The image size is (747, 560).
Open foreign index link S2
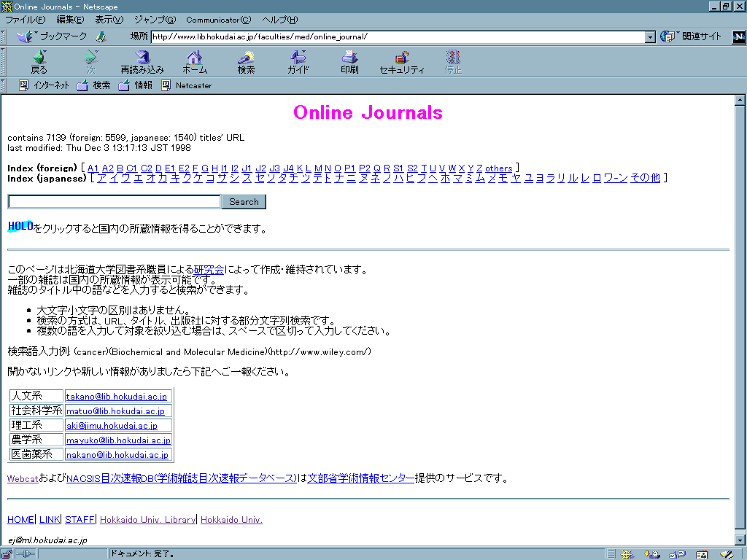[x=413, y=168]
